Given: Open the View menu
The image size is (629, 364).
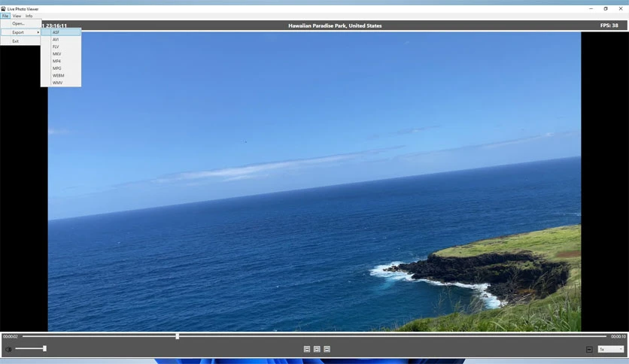Looking at the screenshot, I should (x=17, y=16).
